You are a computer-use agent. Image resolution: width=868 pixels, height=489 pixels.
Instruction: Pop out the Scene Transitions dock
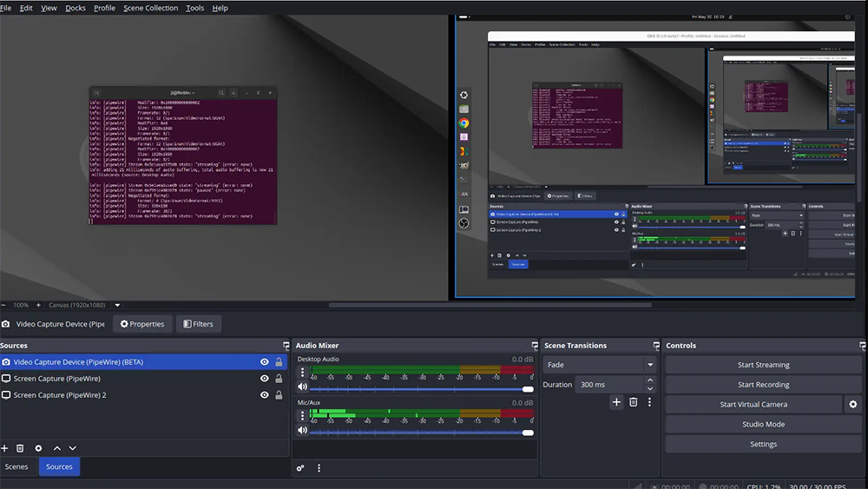656,346
